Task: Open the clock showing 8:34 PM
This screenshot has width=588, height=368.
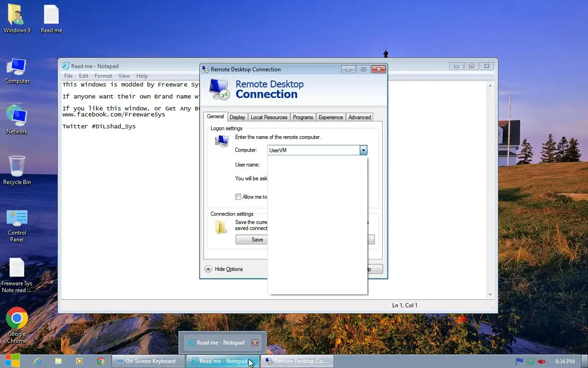Action: click(565, 362)
